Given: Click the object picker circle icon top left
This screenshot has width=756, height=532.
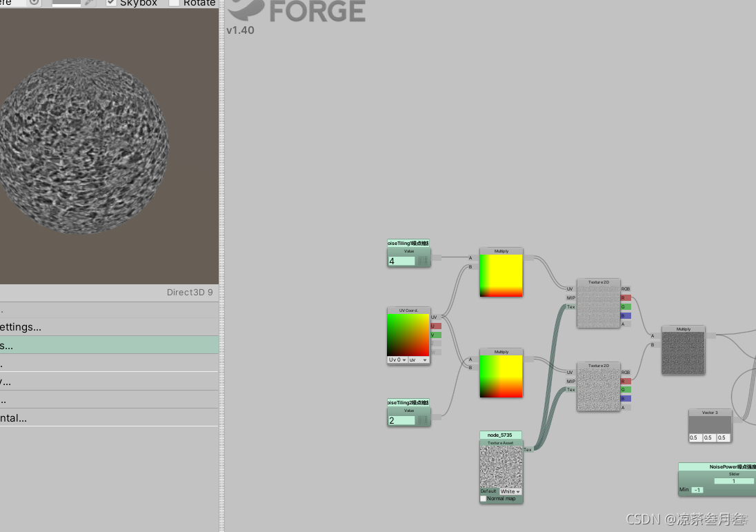Looking at the screenshot, I should coord(34,3).
